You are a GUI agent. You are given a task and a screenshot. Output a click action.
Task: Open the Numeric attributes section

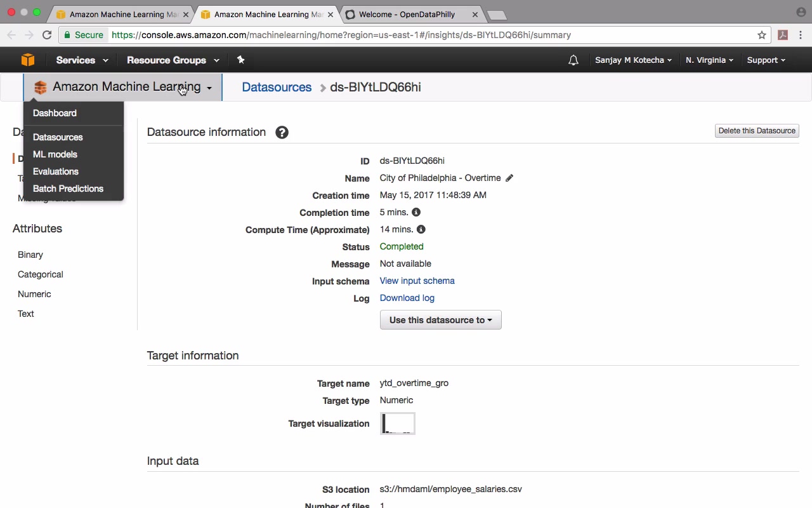tap(34, 294)
